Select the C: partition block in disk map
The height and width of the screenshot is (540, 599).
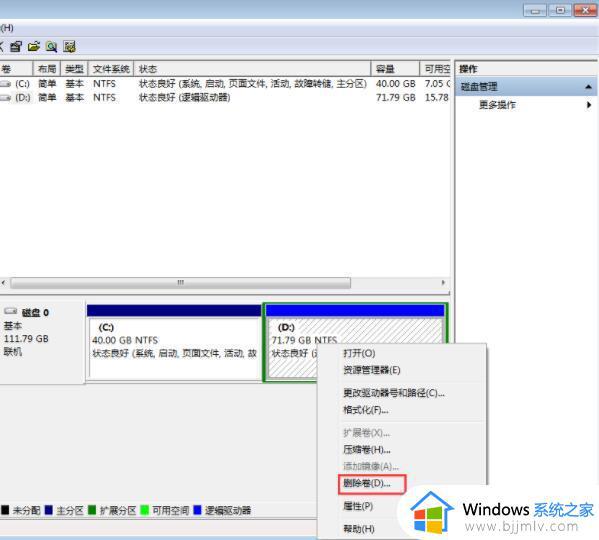coord(174,342)
